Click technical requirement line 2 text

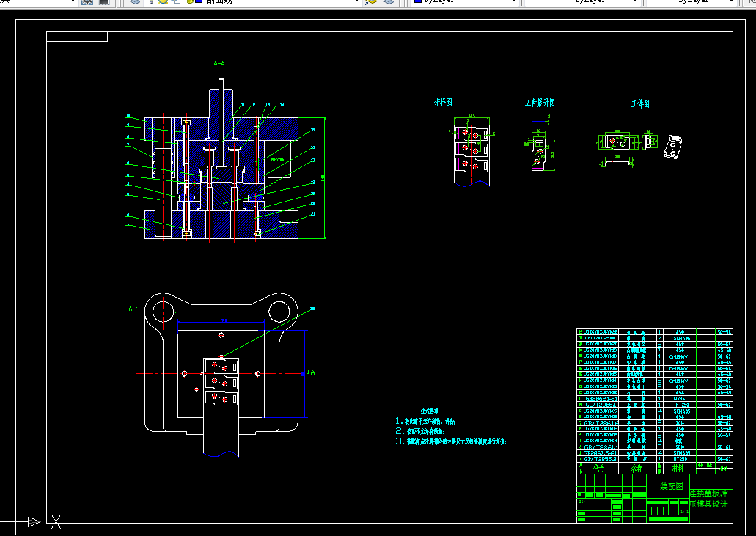pos(420,431)
